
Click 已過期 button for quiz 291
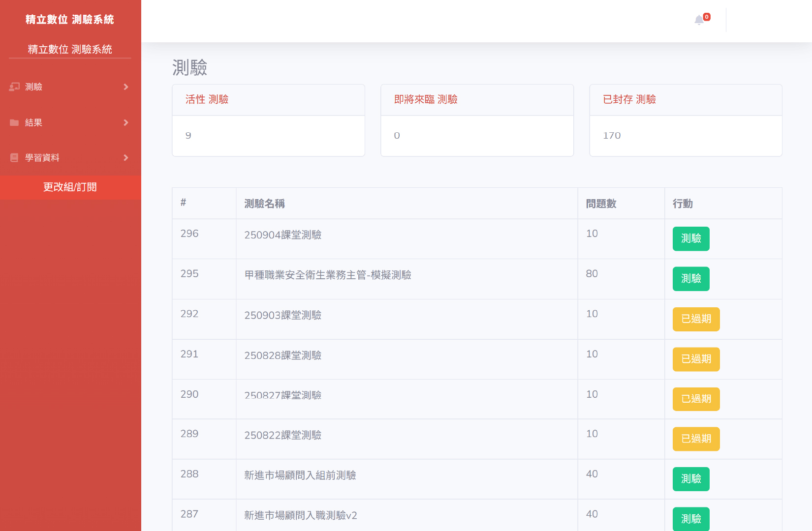696,359
